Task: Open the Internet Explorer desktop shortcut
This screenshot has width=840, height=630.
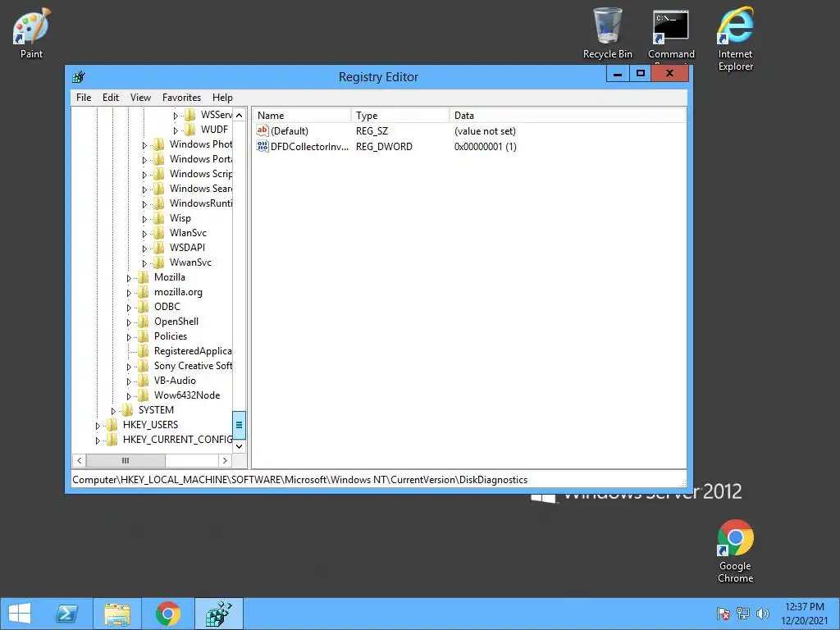Action: [736, 38]
